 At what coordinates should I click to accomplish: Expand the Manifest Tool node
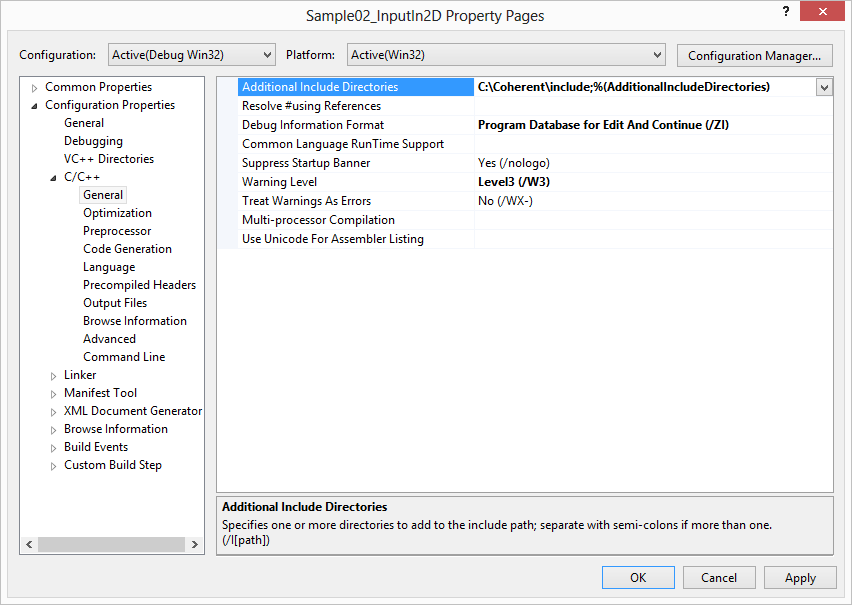click(x=54, y=393)
